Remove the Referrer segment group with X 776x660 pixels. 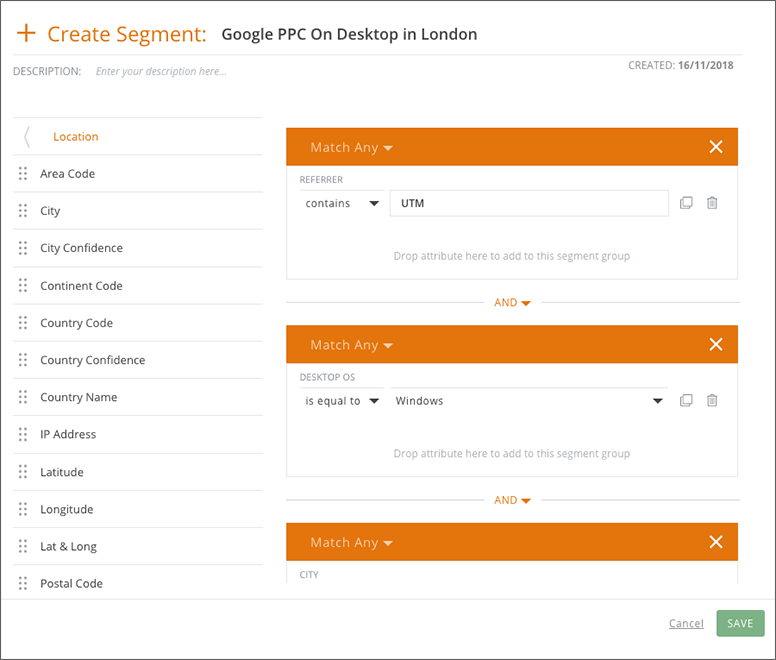715,147
